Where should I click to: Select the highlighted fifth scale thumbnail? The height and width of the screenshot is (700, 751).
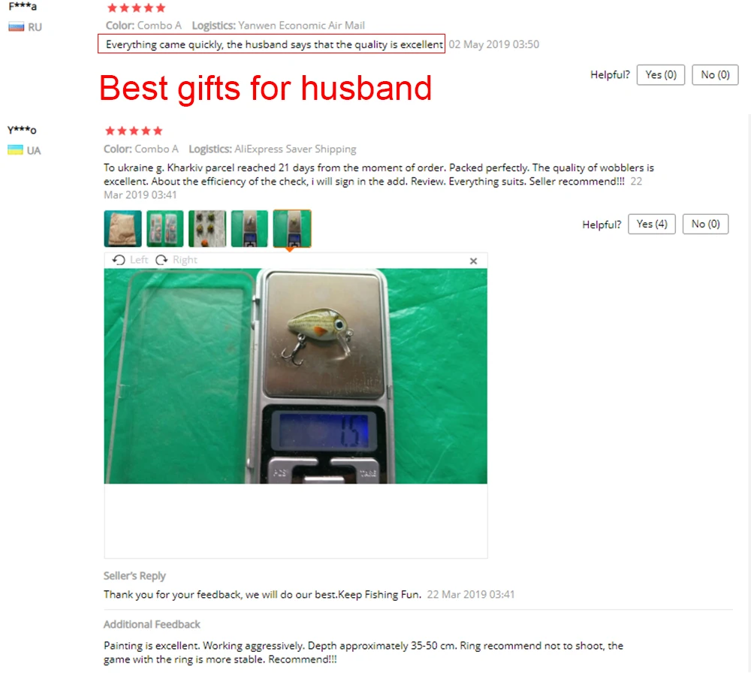[x=291, y=228]
